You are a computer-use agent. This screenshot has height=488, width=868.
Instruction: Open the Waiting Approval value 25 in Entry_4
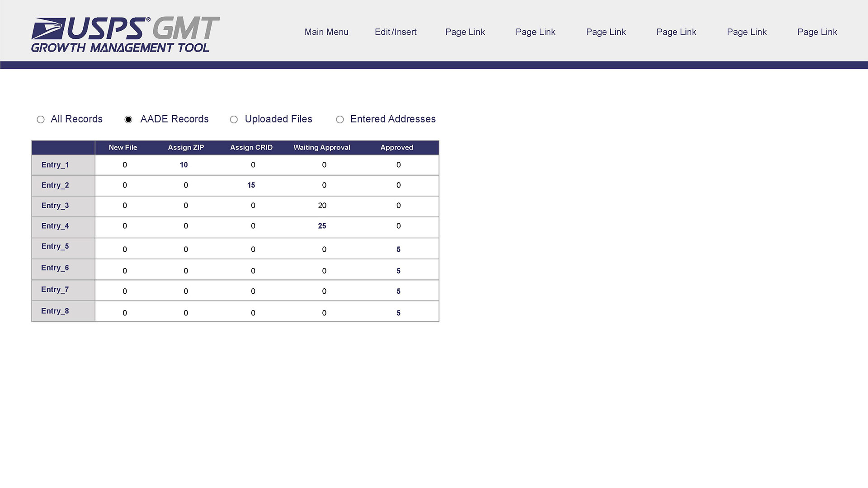[x=322, y=226]
